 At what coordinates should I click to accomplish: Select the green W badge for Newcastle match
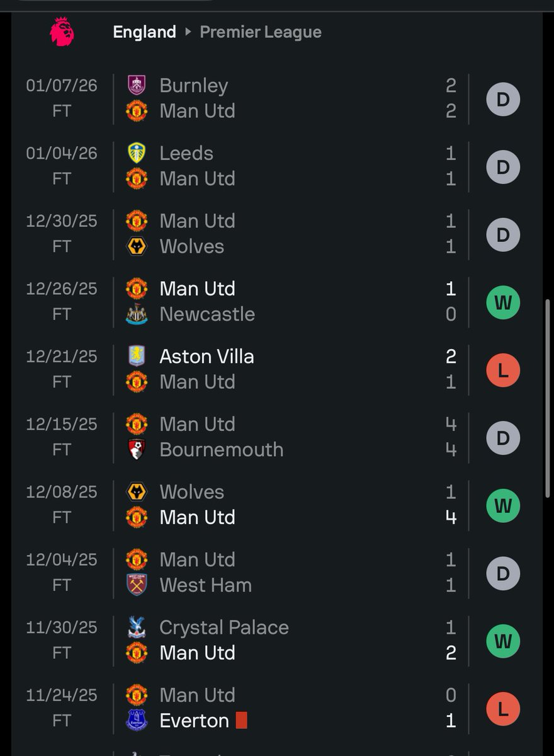coord(503,303)
